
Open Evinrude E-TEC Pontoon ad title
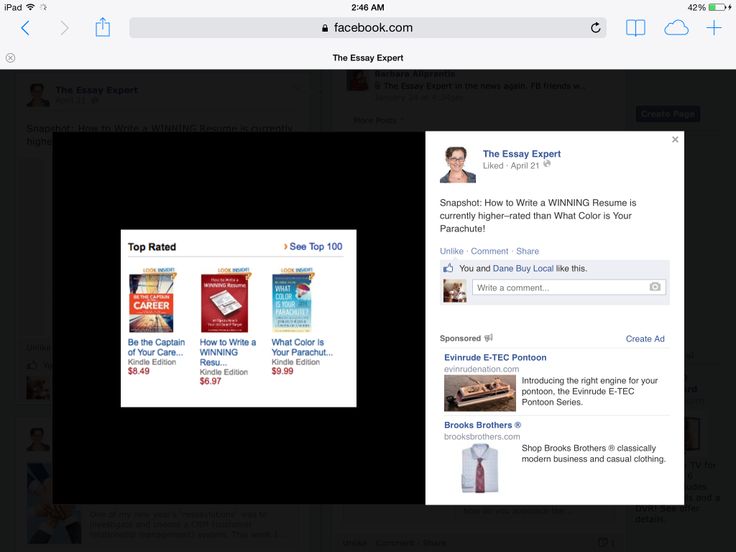pyautogui.click(x=495, y=357)
